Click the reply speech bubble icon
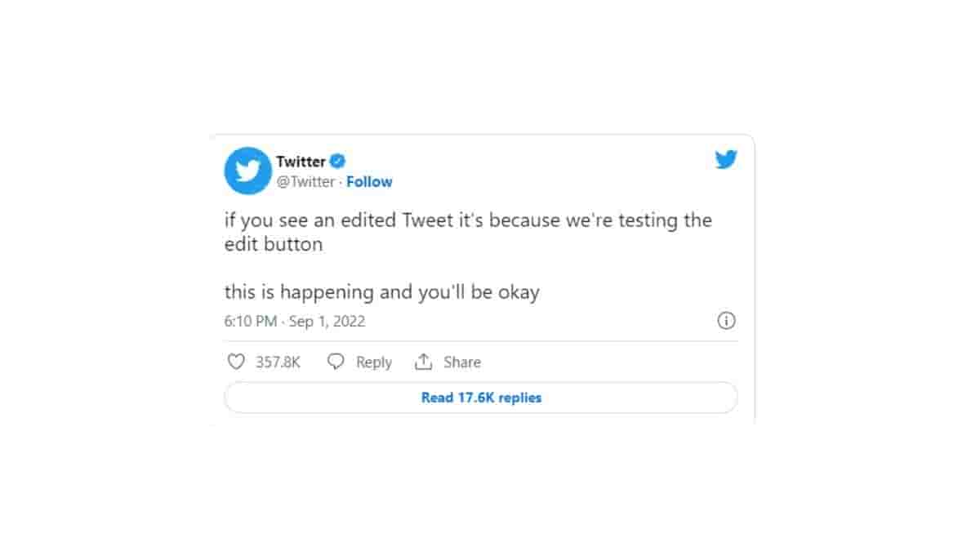980x551 pixels. pyautogui.click(x=336, y=362)
